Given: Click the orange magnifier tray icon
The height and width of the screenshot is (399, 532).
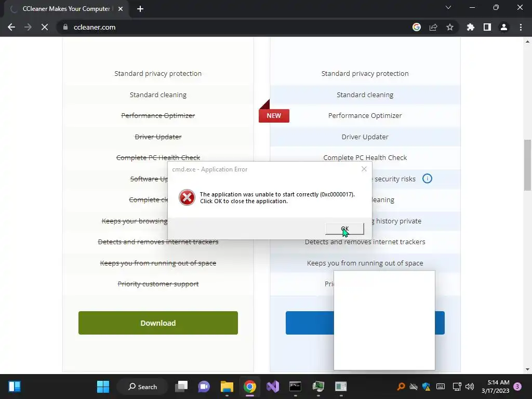Looking at the screenshot, I should (401, 387).
